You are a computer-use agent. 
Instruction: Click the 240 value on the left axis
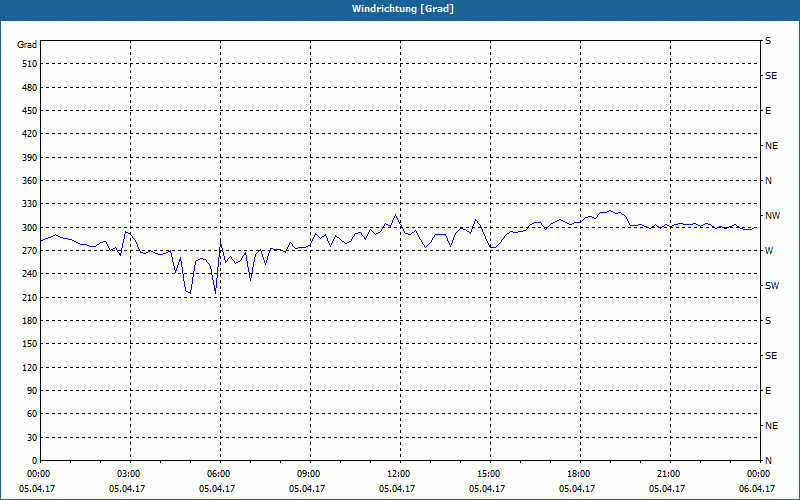(30, 274)
